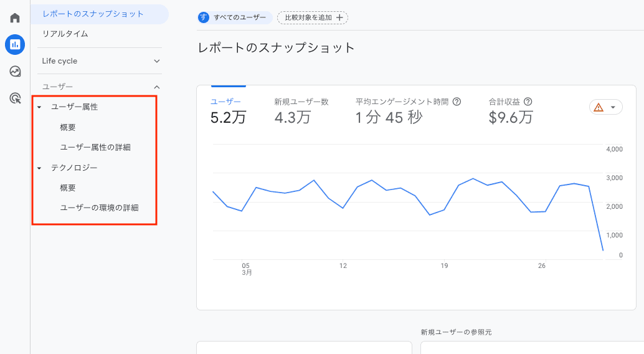
Task: Click the 4,000 y-axis label
Action: pyautogui.click(x=615, y=149)
